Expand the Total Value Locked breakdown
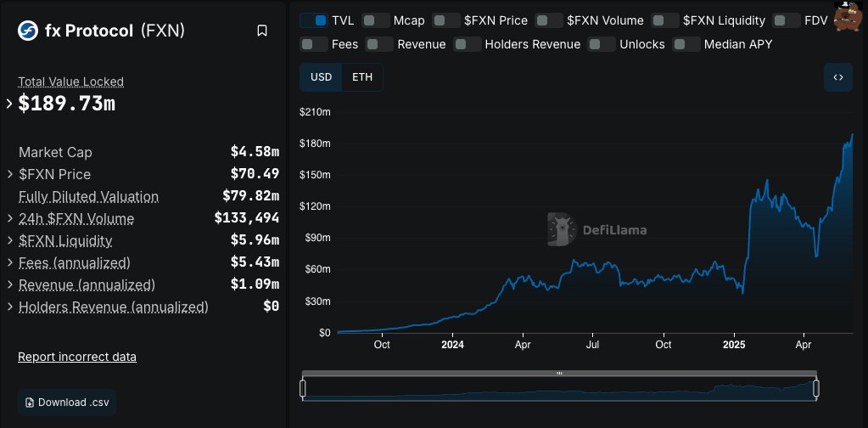This screenshot has width=868, height=428. 9,104
